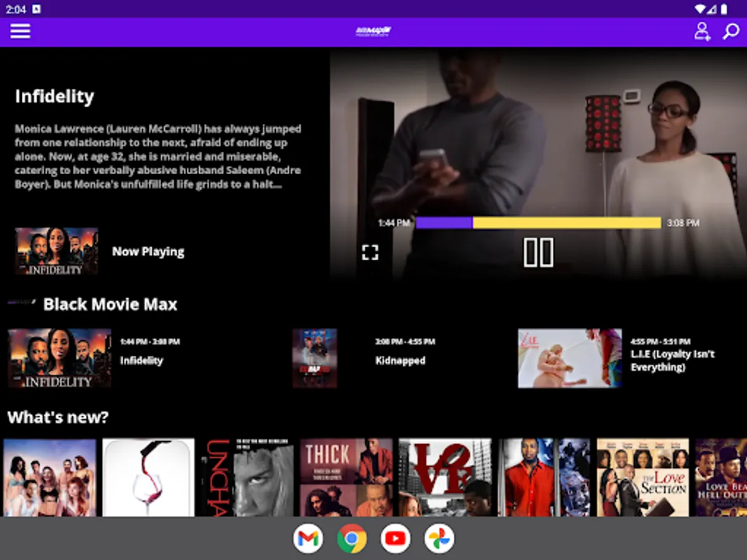Image resolution: width=747 pixels, height=560 pixels.
Task: Open the THICK movie poster
Action: click(346, 478)
